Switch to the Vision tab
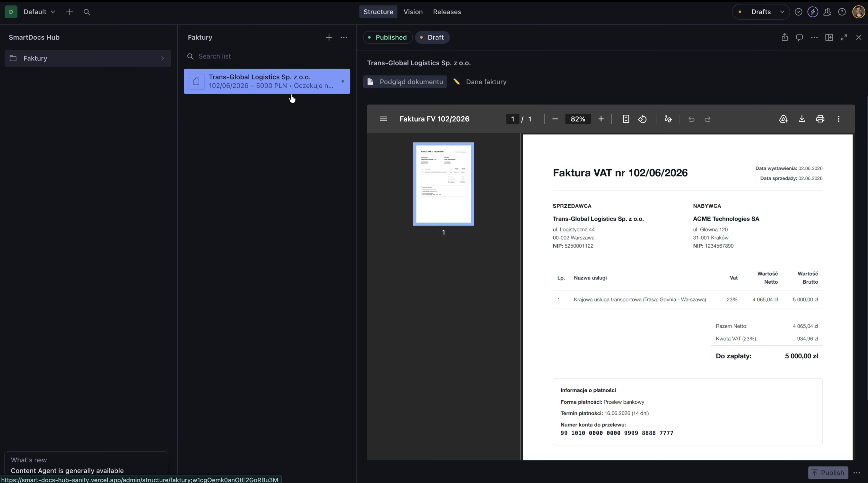Image resolution: width=868 pixels, height=483 pixels. (413, 12)
